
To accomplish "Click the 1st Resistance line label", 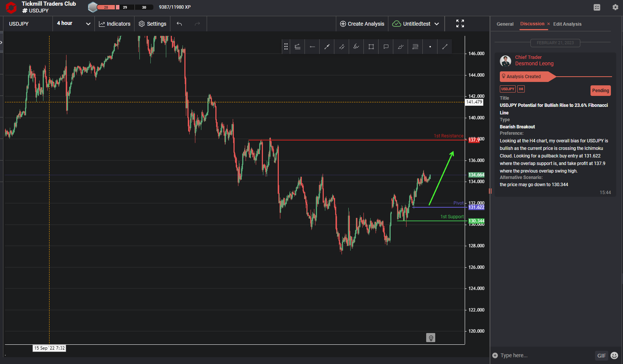I will pyautogui.click(x=448, y=136).
